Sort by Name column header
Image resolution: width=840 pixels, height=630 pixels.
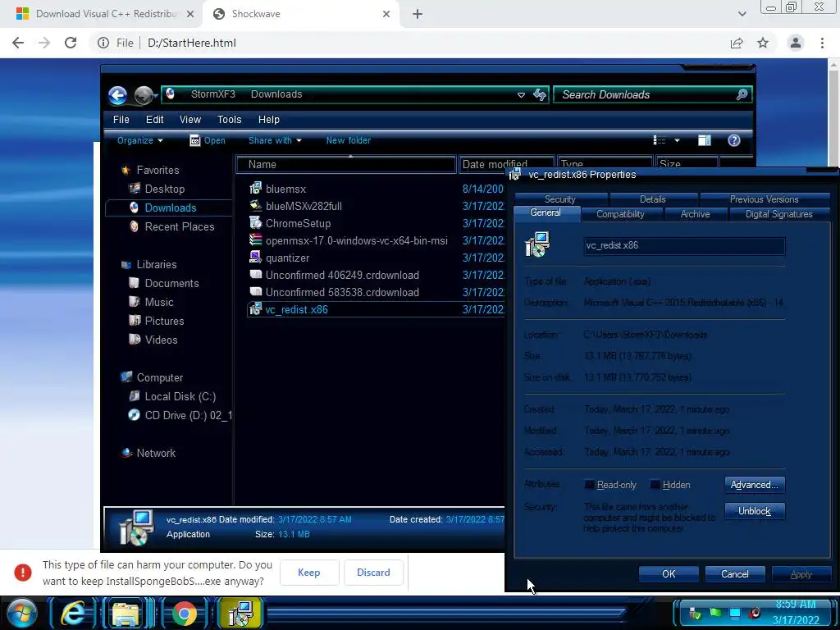pyautogui.click(x=346, y=164)
